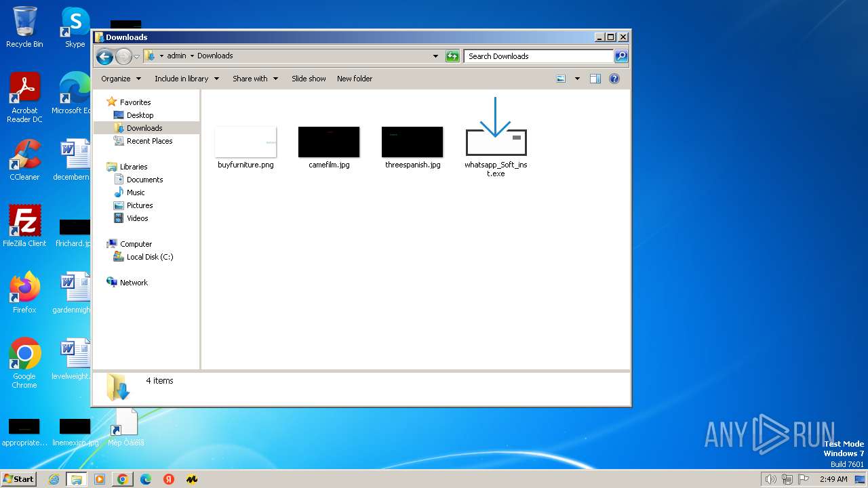Click Windows Explorer taskbar button
Image resolution: width=868 pixels, height=488 pixels.
[x=77, y=479]
